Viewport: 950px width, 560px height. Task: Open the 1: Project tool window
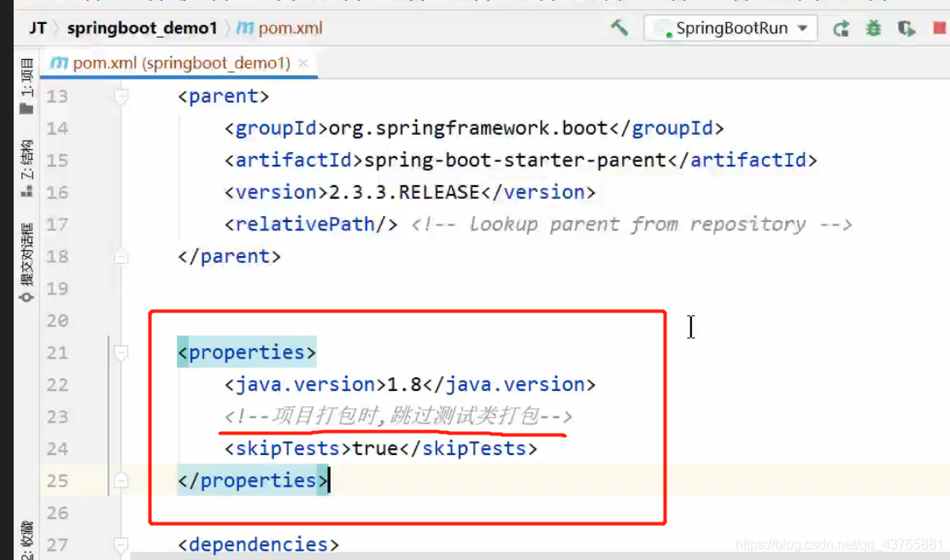tap(26, 85)
